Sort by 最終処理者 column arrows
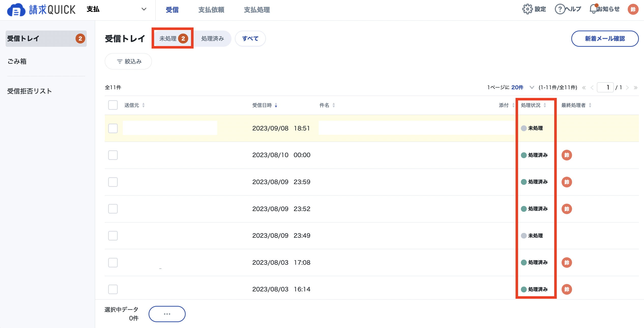 click(x=590, y=105)
